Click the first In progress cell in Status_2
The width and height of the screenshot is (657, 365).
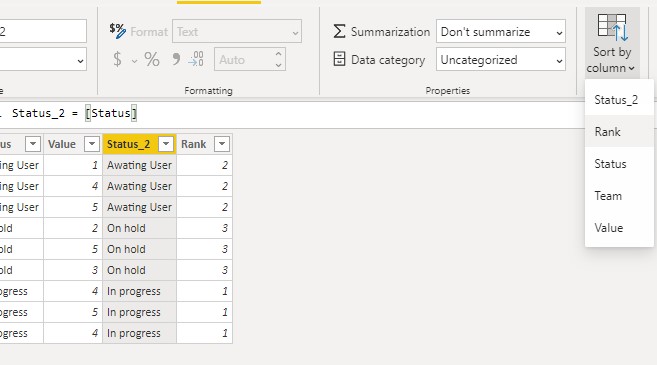coord(140,291)
